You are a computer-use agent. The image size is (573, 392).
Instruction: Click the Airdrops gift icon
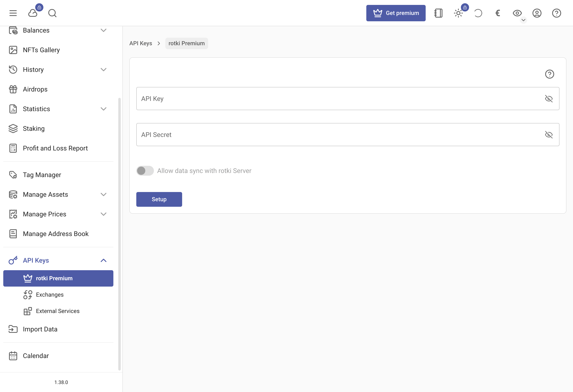13,89
